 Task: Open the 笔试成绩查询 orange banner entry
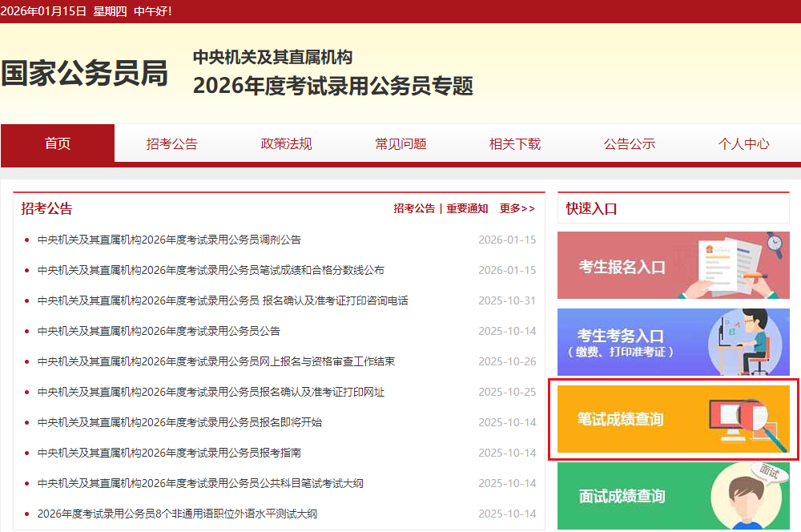pos(674,420)
